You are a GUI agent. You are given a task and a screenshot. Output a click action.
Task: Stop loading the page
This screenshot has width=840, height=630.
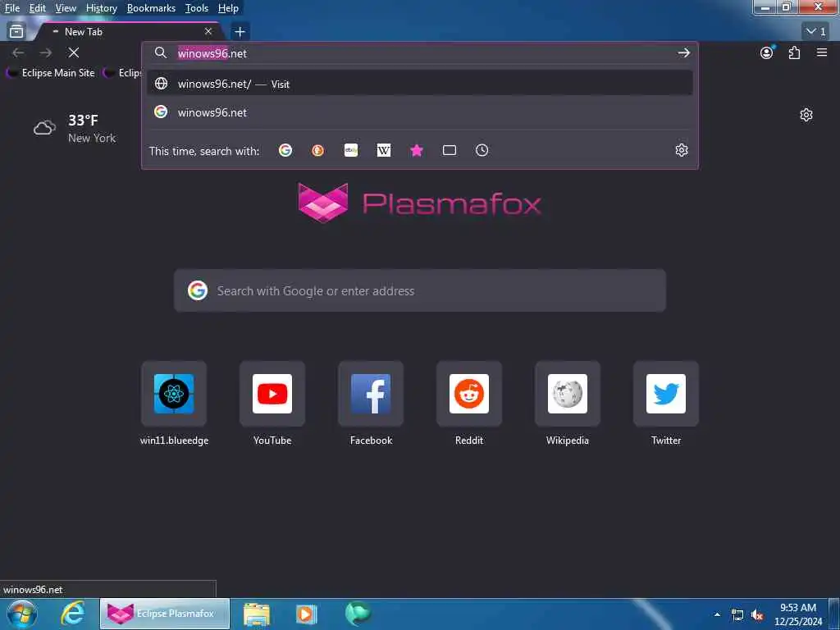tap(74, 52)
